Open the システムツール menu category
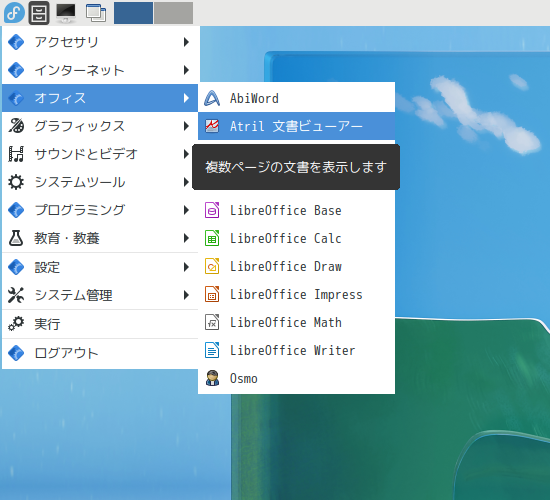 click(x=100, y=182)
